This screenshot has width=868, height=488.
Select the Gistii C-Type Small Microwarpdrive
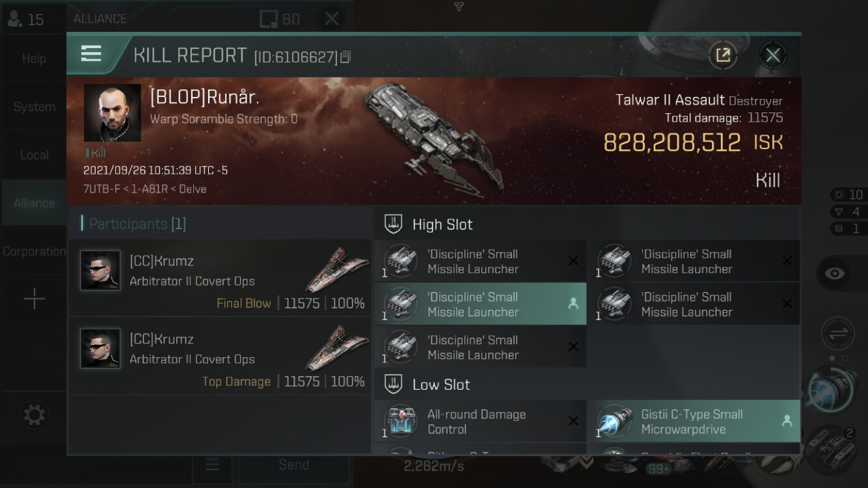point(694,421)
